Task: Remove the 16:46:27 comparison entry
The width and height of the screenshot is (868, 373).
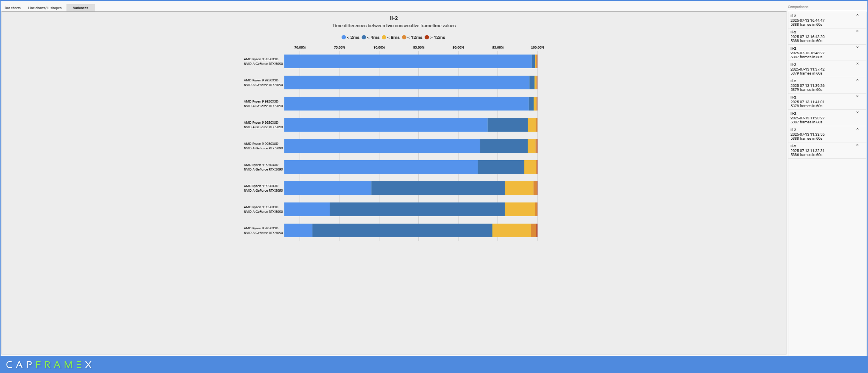Action: point(857,47)
